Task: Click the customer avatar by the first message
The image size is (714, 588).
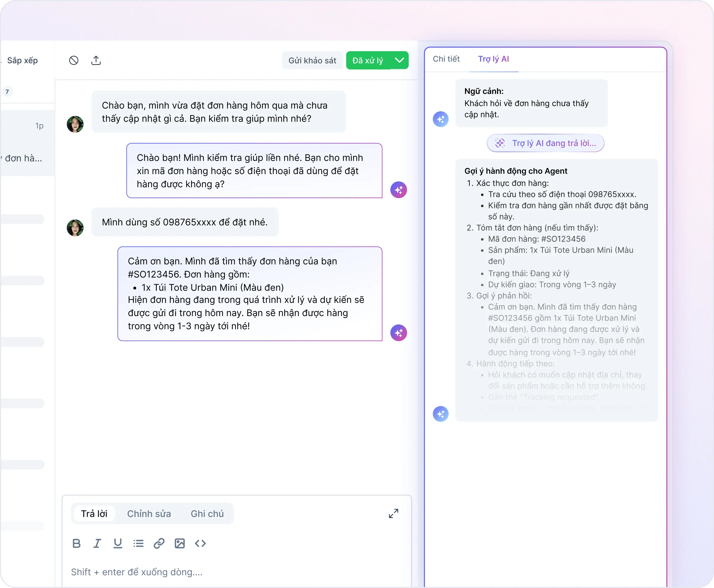Action: point(75,124)
